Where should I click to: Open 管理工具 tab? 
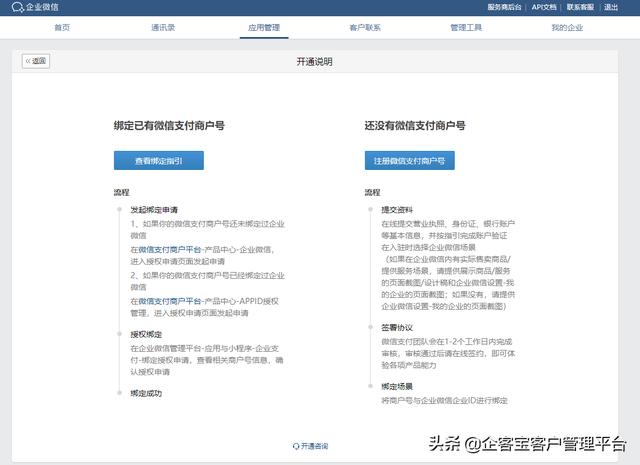click(466, 27)
